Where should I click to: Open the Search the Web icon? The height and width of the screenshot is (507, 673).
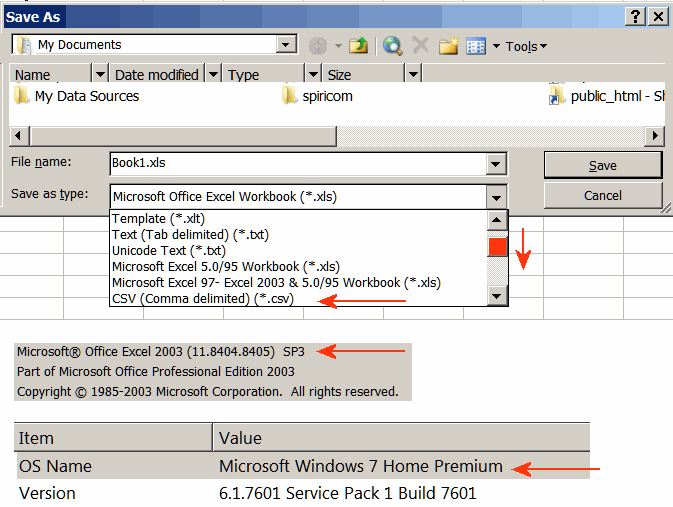point(392,46)
